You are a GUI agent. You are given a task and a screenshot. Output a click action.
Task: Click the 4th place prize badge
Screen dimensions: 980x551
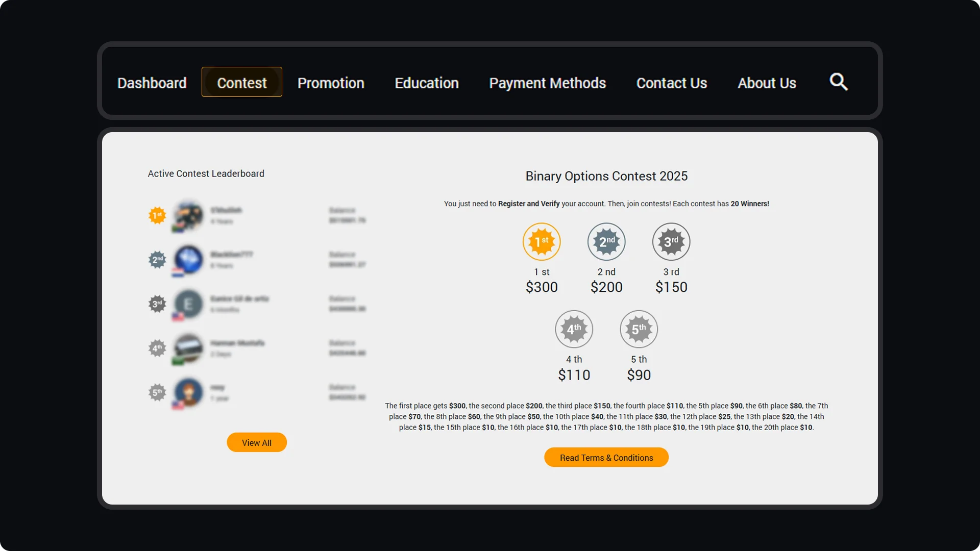[574, 330]
